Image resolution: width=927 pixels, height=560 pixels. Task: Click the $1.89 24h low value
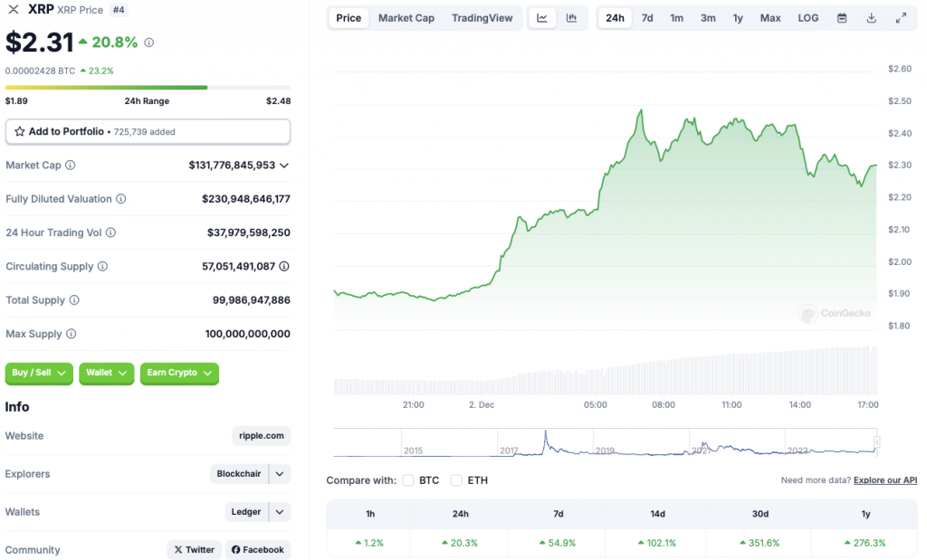click(x=16, y=101)
